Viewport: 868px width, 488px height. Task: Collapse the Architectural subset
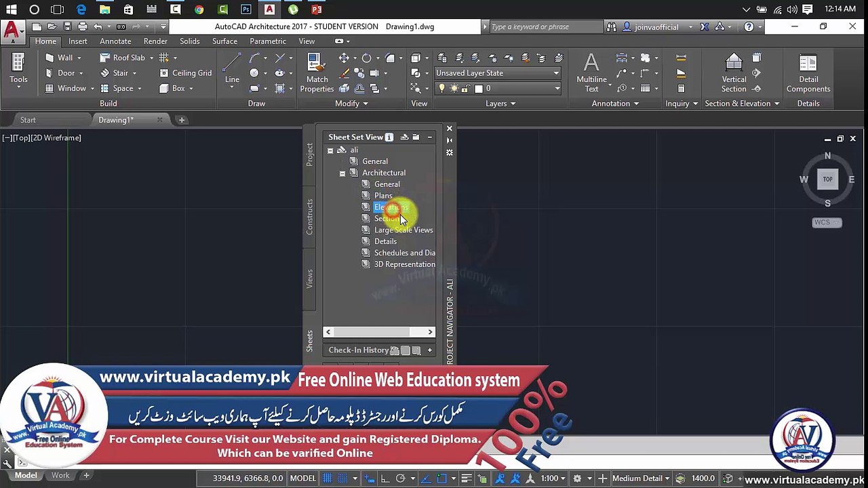point(342,174)
